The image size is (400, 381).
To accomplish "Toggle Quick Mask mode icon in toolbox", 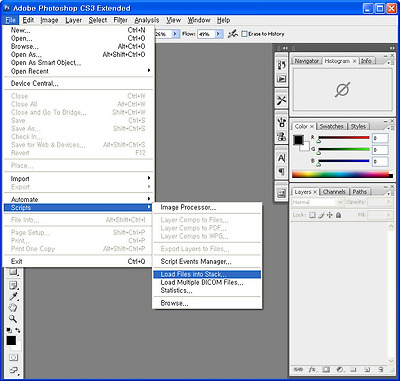I will [x=13, y=357].
